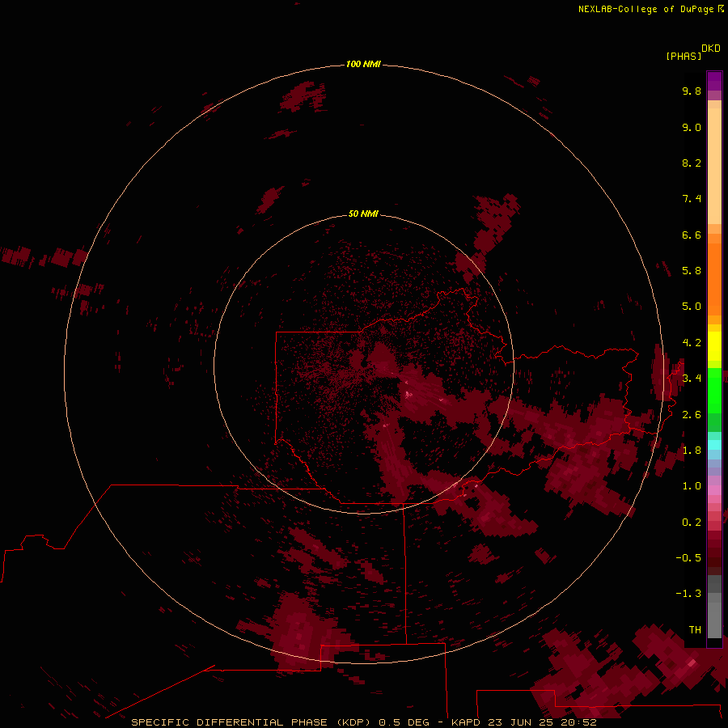Click the 50 NMI range ring label
The width and height of the screenshot is (728, 728).
click(363, 214)
